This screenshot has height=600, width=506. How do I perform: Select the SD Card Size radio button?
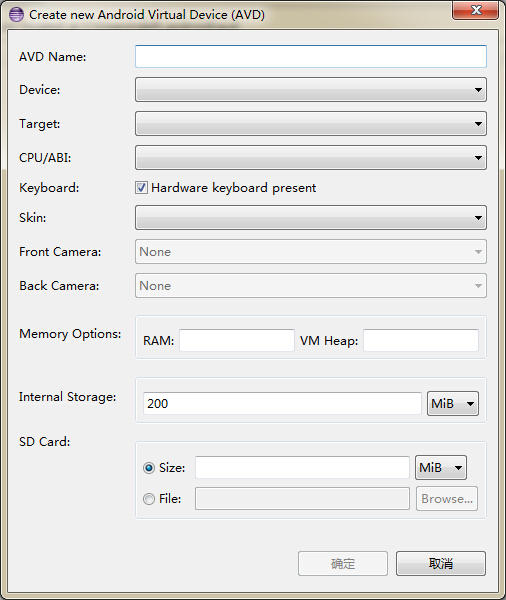[x=149, y=468]
